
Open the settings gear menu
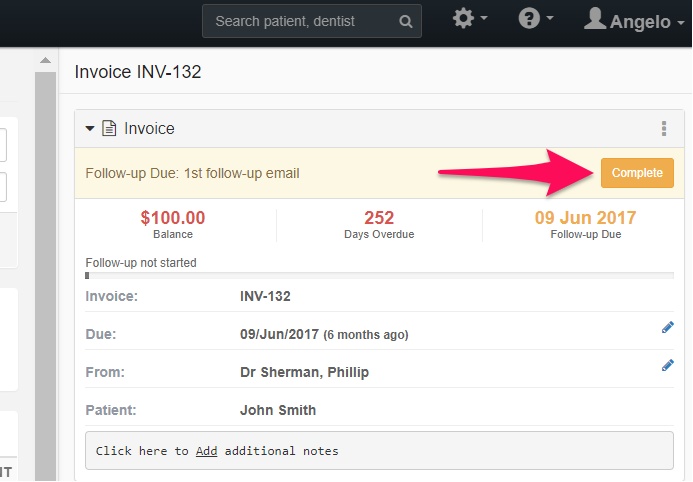coord(463,19)
